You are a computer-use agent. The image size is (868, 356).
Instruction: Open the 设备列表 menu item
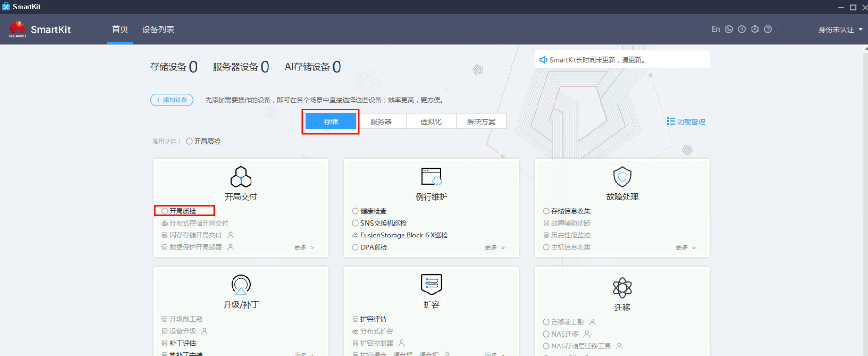[158, 29]
